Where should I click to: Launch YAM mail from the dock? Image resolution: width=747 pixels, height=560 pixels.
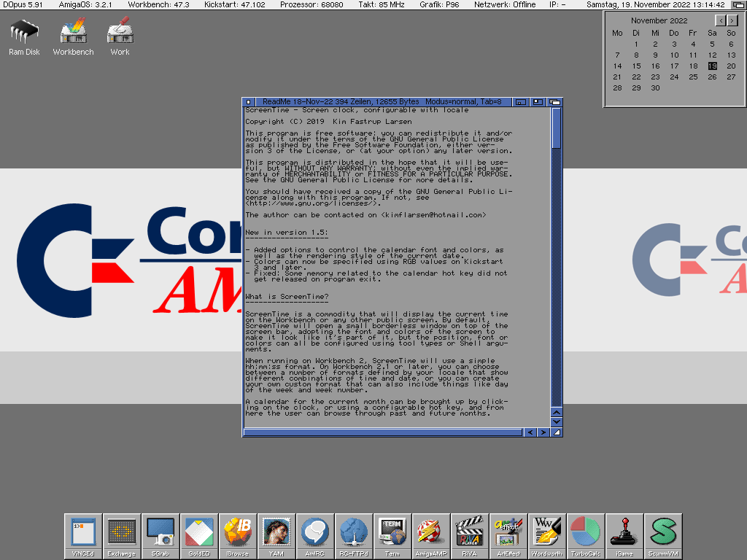[x=276, y=536]
